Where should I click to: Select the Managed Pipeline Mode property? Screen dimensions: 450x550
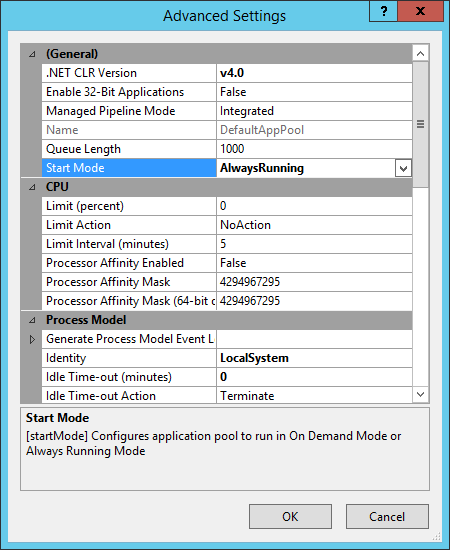pos(129,111)
